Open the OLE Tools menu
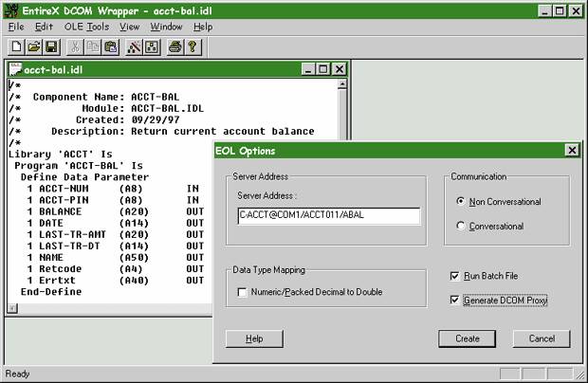The width and height of the screenshot is (588, 383). pos(86,27)
